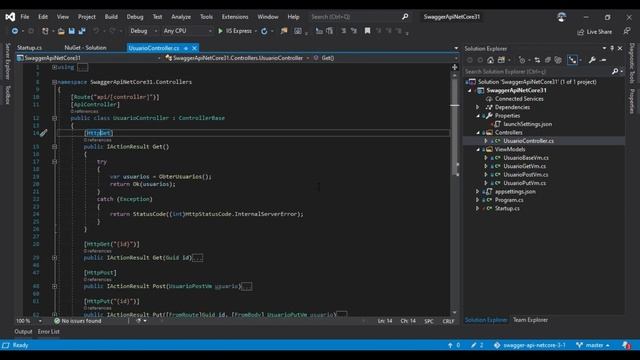640x360 pixels.
Task: Click the wrench Properties icon in Solution Explorer
Action: click(x=592, y=60)
